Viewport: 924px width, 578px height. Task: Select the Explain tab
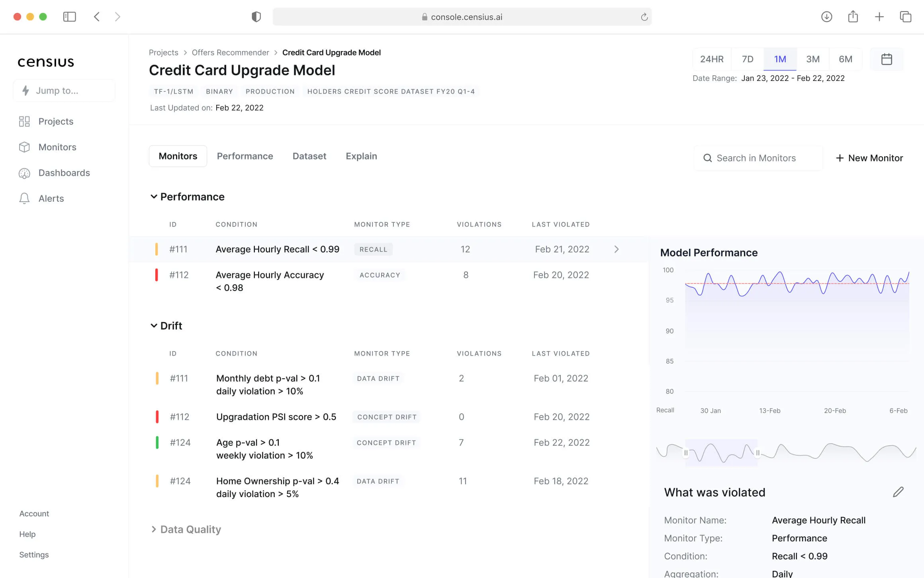(361, 156)
